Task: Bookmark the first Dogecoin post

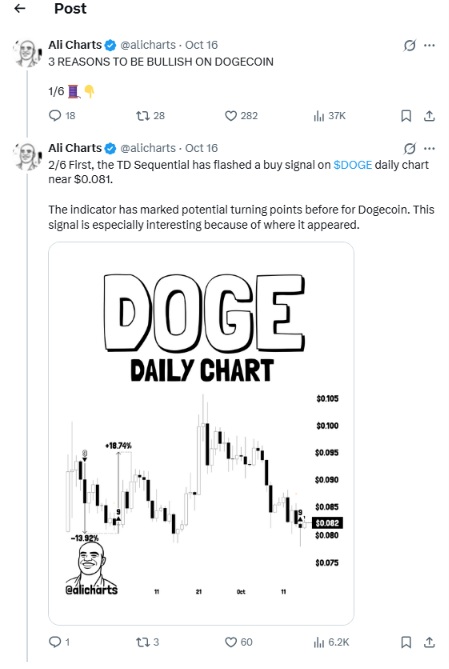Action: click(406, 116)
